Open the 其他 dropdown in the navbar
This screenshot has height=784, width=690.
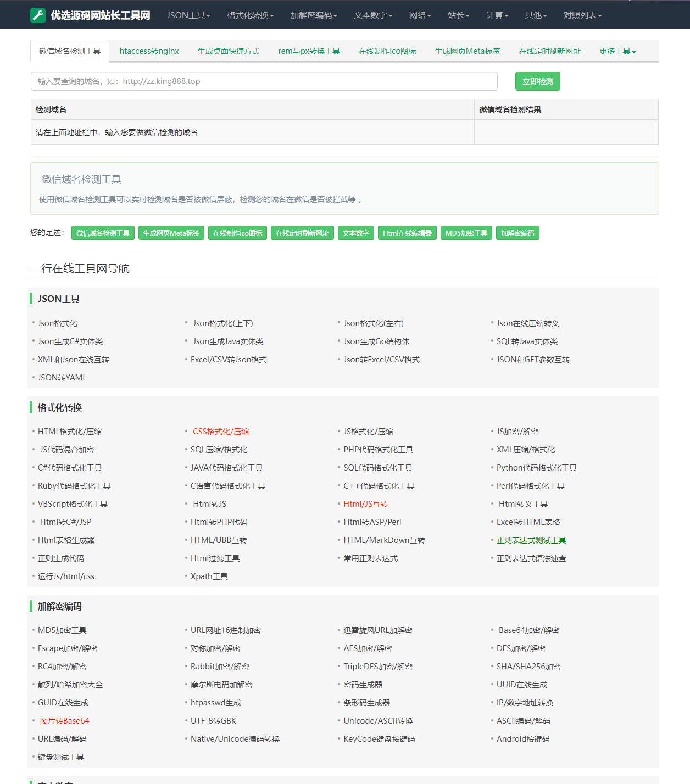click(535, 15)
